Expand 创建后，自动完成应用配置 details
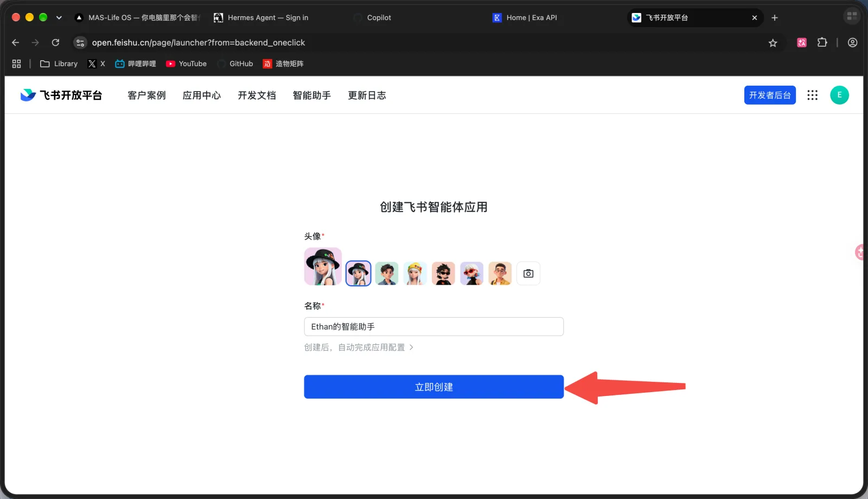Image resolution: width=868 pixels, height=499 pixels. click(x=359, y=347)
